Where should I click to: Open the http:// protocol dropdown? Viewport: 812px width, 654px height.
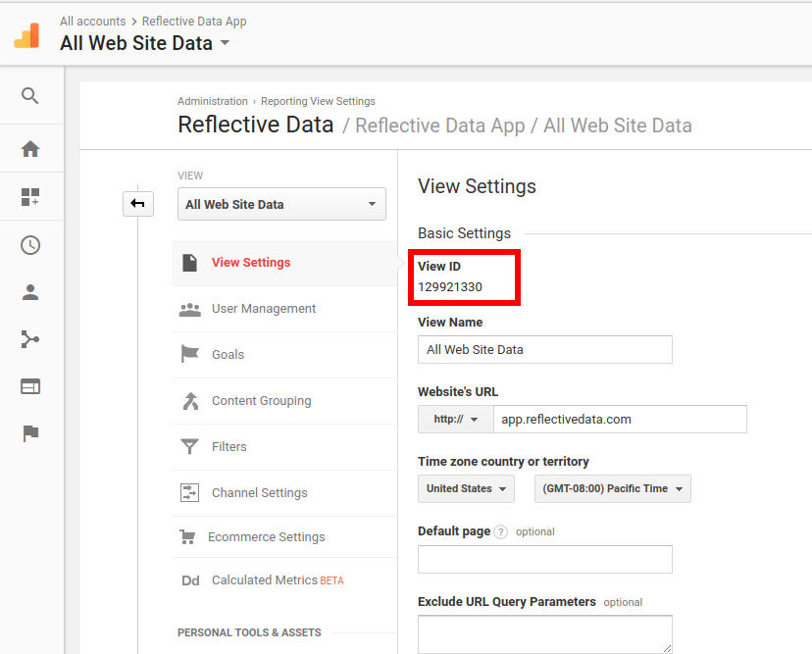pyautogui.click(x=456, y=419)
